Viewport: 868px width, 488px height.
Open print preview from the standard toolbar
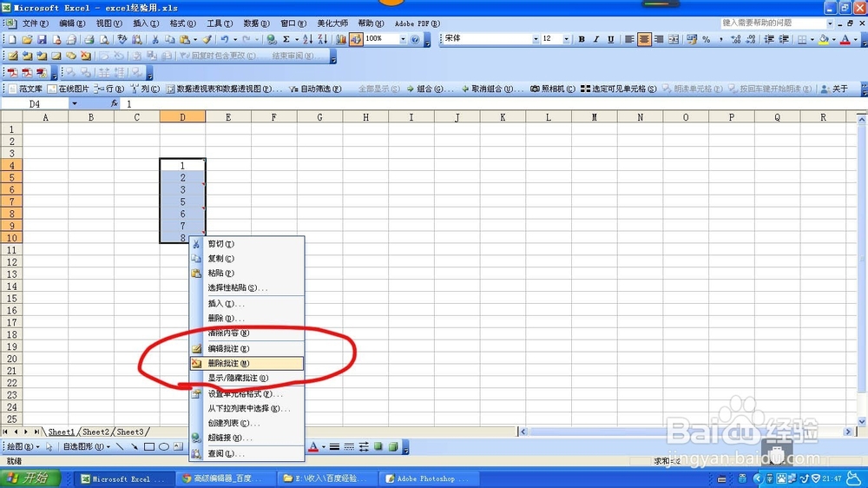(104, 39)
